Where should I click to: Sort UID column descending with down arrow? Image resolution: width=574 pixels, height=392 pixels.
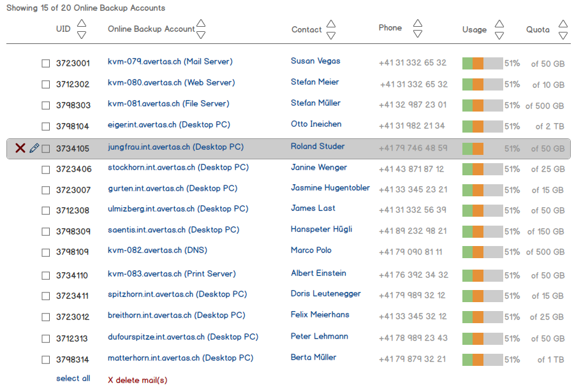81,35
